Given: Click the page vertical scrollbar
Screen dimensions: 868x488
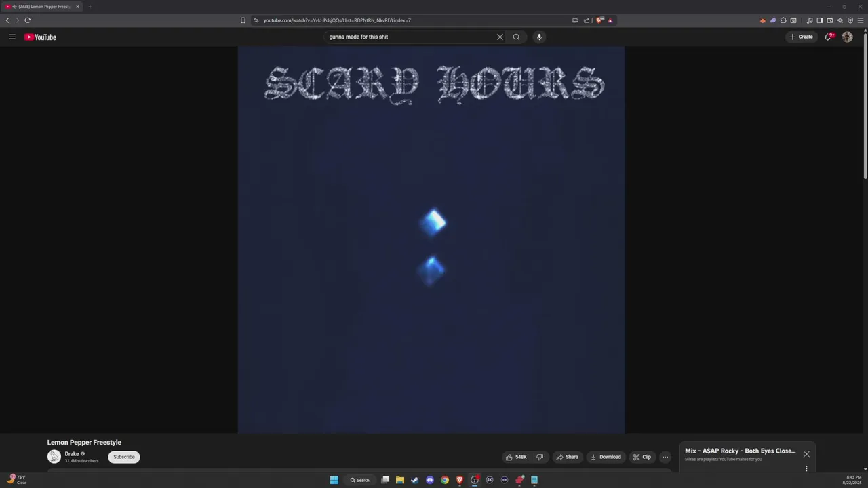Looking at the screenshot, I should click(865, 105).
